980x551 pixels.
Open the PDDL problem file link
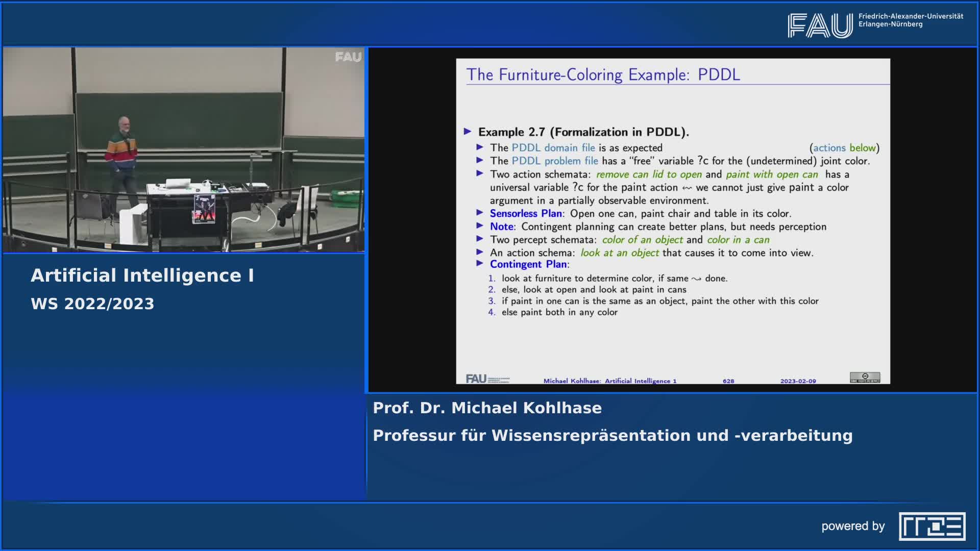(554, 161)
